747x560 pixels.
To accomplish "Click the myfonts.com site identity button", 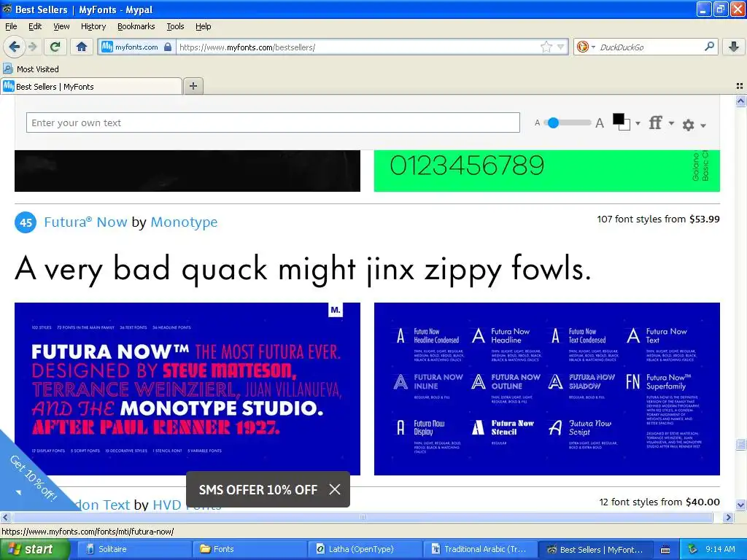I will [136, 47].
